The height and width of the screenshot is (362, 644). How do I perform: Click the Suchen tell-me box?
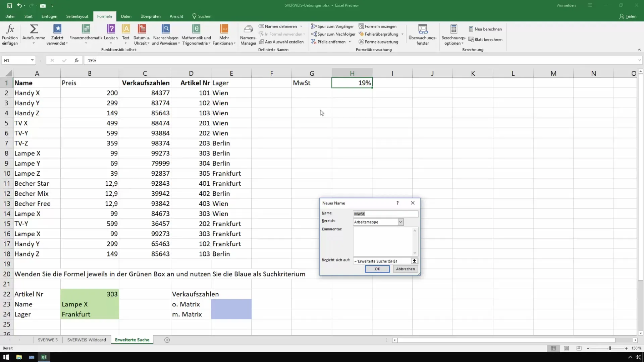pyautogui.click(x=202, y=16)
